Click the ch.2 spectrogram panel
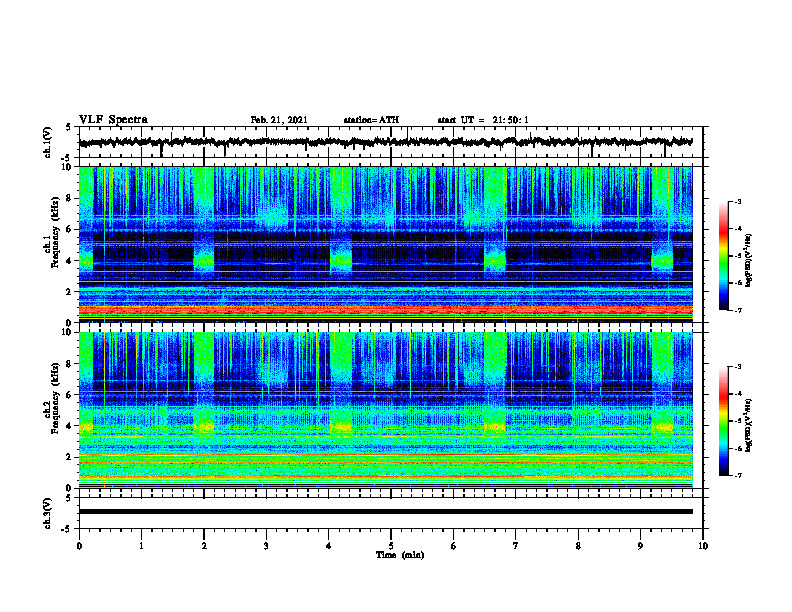 point(386,410)
